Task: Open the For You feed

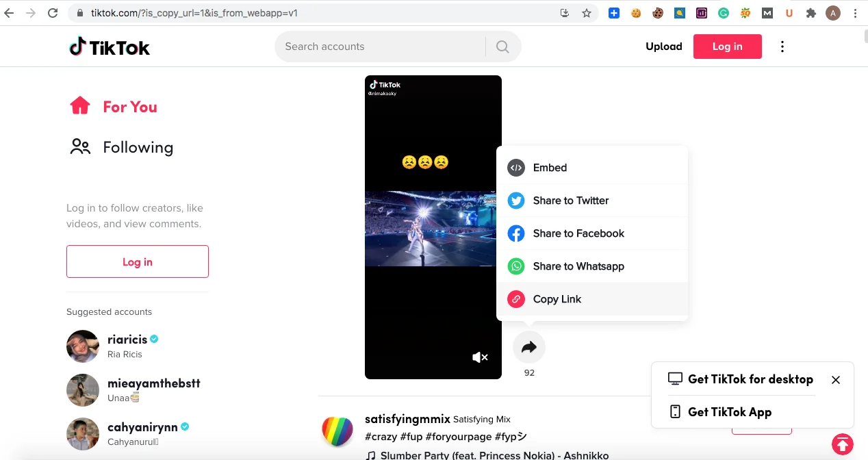Action: (130, 107)
